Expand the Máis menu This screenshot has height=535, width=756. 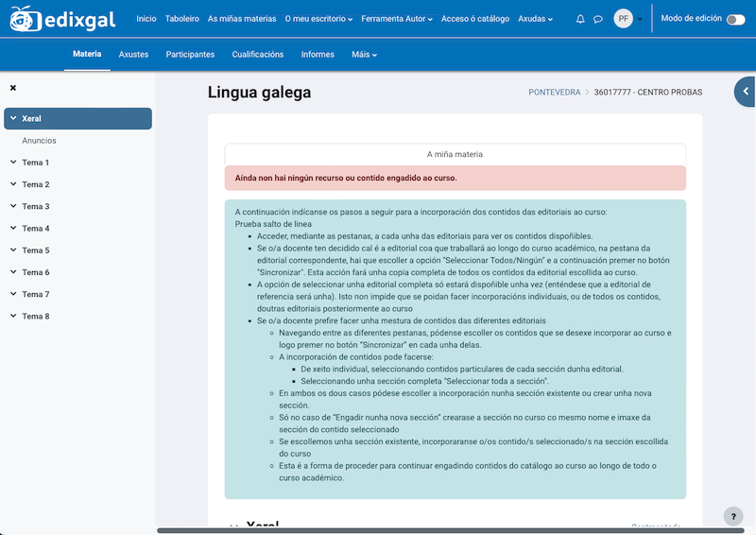(364, 55)
